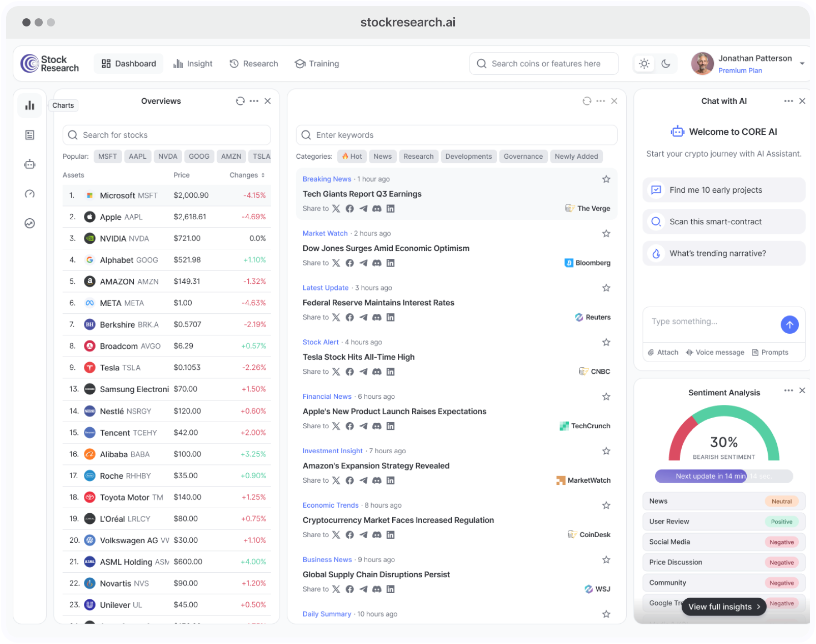The height and width of the screenshot is (644, 816).
Task: Share Tesla Stock article to Discord
Action: [377, 372]
